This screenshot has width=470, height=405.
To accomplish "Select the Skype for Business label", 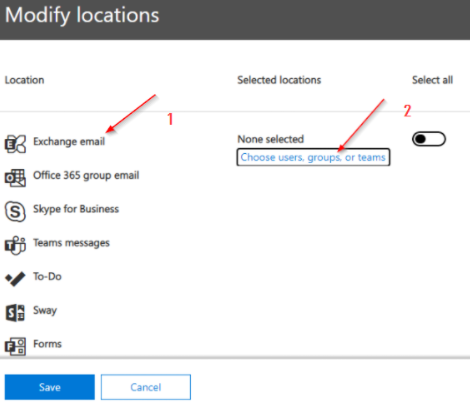I will pyautogui.click(x=76, y=209).
